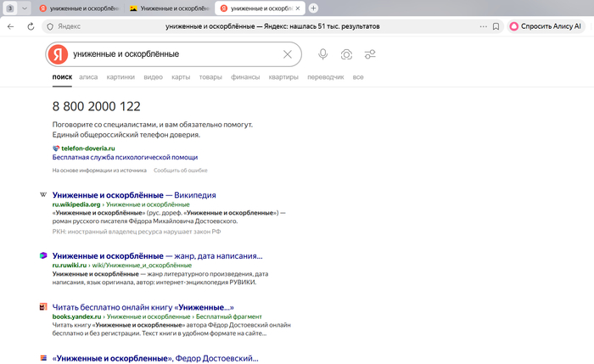Click in the Yandex search input field

point(170,54)
